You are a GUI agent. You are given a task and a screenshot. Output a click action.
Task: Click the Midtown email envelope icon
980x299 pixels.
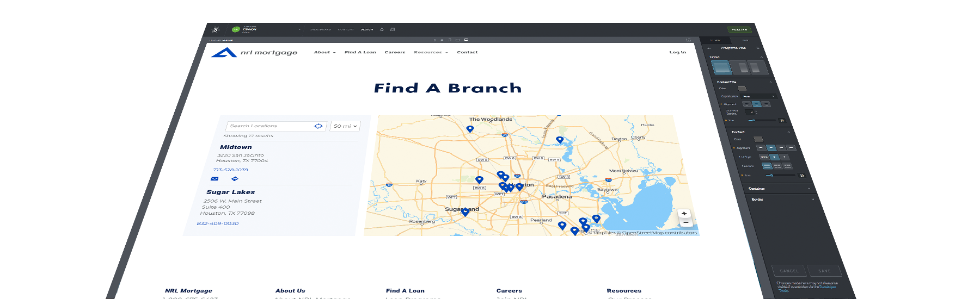pos(215,178)
